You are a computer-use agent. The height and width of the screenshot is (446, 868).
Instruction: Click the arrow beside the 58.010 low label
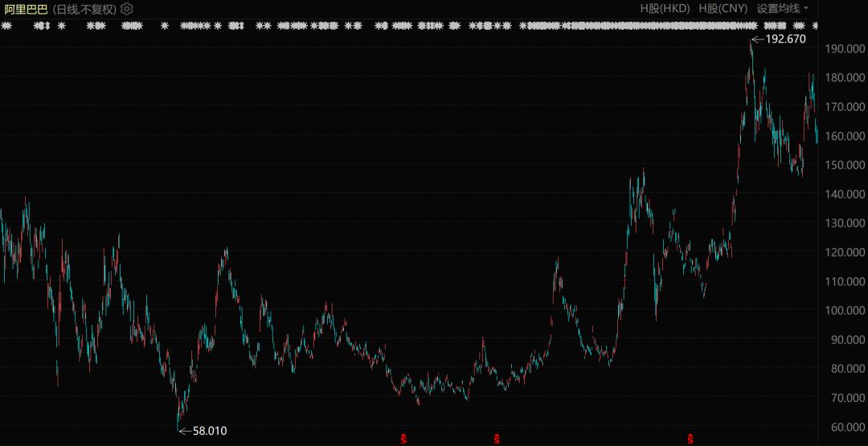tap(184, 432)
